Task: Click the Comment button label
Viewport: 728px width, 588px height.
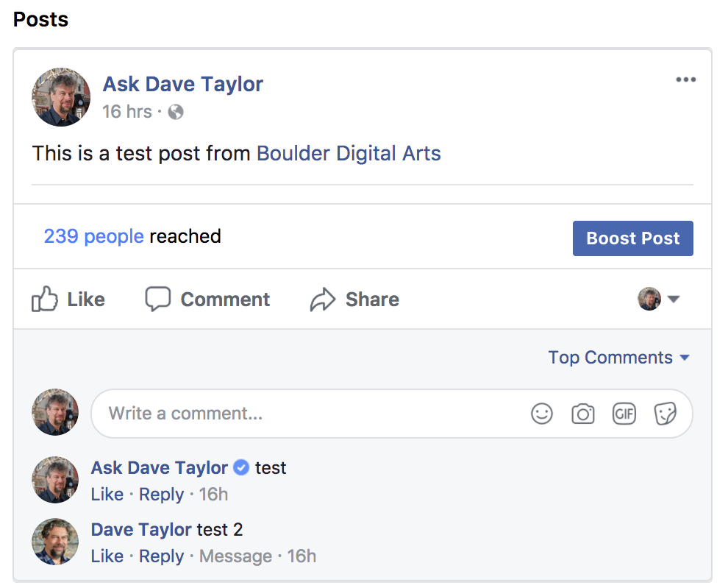Action: pos(225,300)
